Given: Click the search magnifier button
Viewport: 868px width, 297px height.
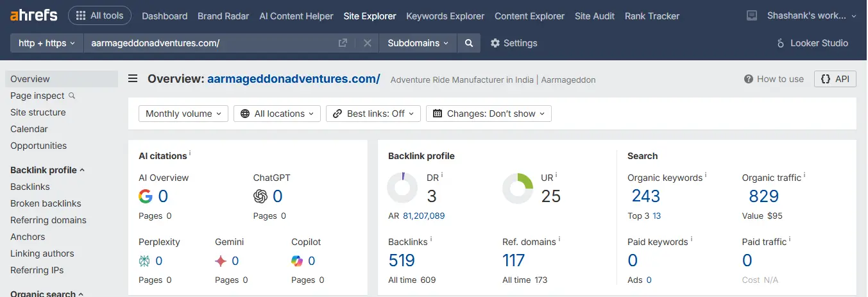Looking at the screenshot, I should tap(469, 43).
